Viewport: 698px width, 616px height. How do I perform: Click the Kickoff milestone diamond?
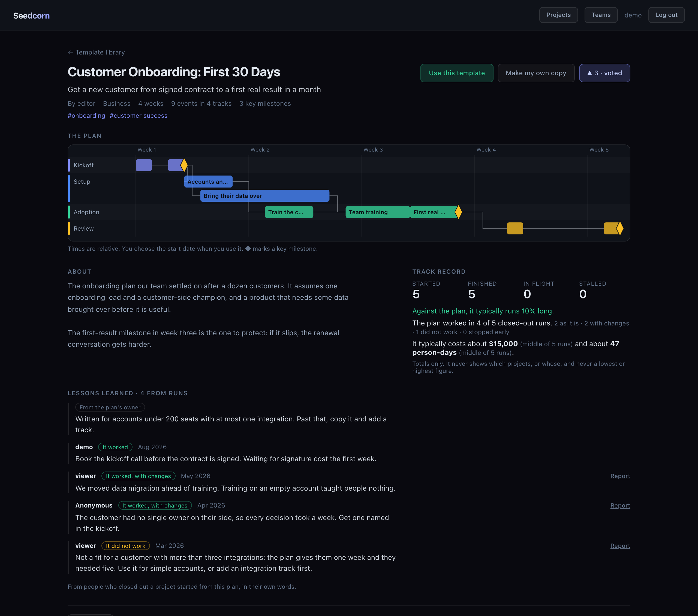184,165
